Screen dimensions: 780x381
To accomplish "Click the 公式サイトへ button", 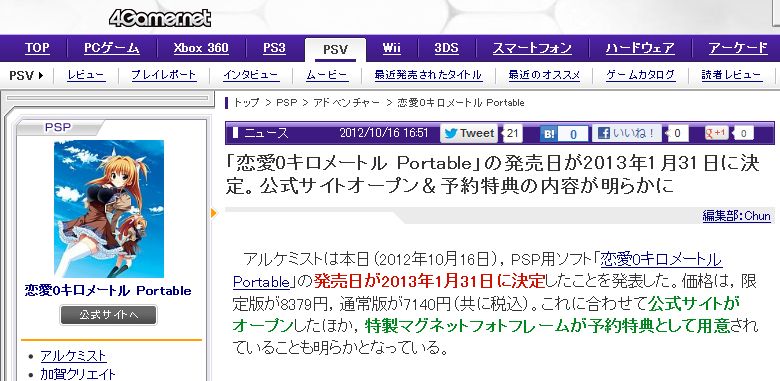I will tap(108, 315).
